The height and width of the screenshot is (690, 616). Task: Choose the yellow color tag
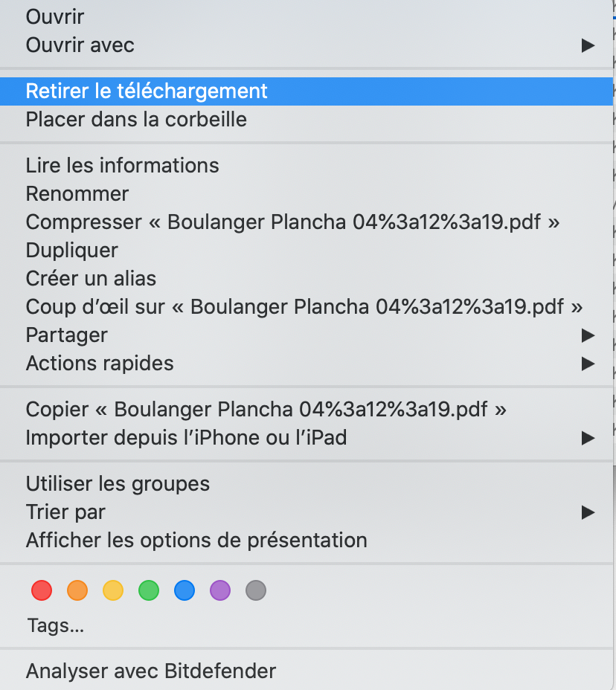(113, 591)
